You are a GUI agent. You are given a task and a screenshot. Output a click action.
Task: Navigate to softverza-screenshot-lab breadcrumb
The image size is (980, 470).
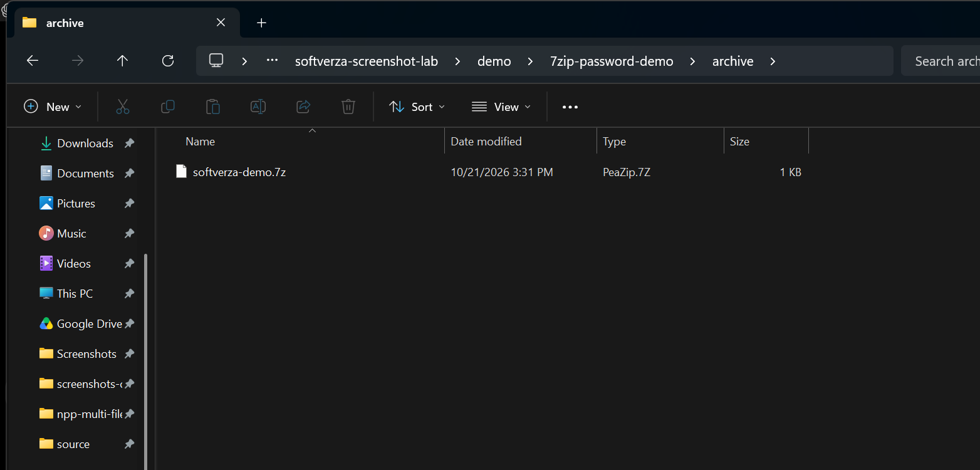(367, 61)
